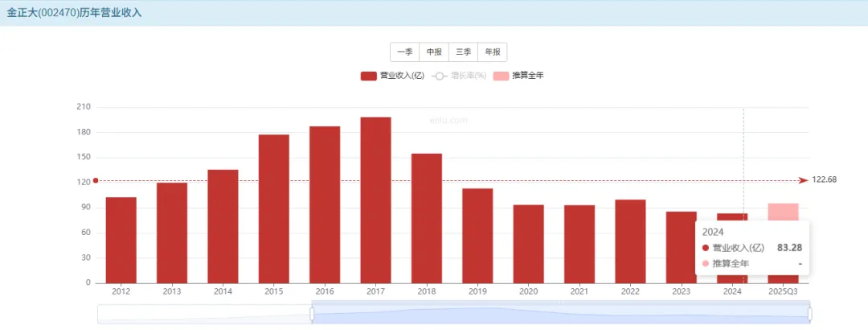
Task: Click the 2022 revenue bar
Action: [x=631, y=241]
